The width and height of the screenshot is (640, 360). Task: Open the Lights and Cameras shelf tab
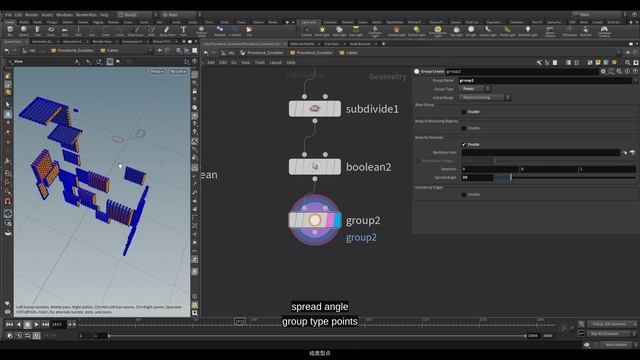[309, 22]
